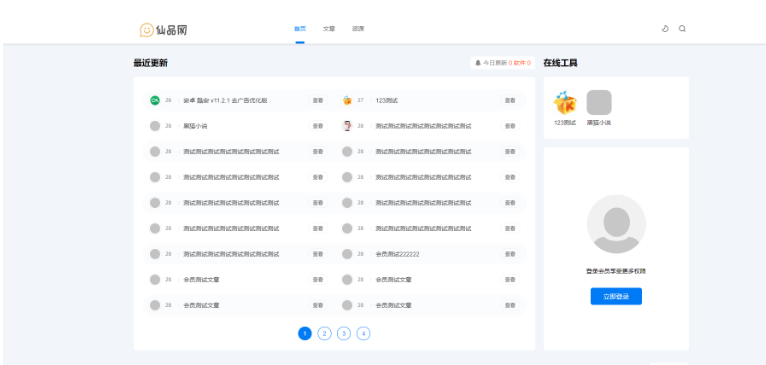The width and height of the screenshot is (766, 365).
Task: Open the 资源 nav tab
Action: tap(358, 29)
